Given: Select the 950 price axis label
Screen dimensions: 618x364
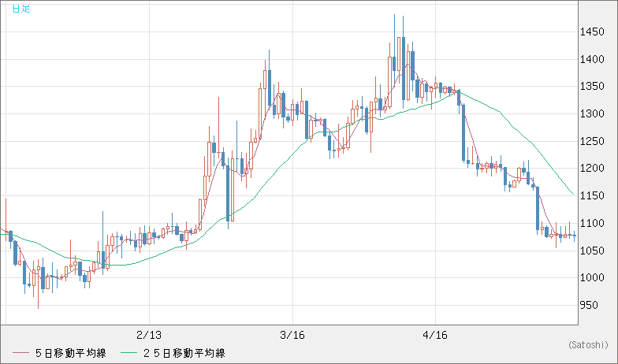Looking at the screenshot, I should coord(590,305).
